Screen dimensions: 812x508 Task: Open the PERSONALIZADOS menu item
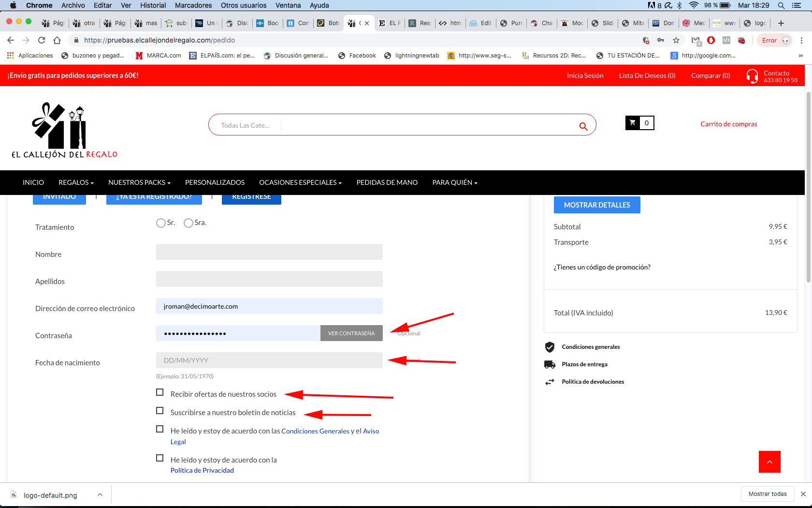point(215,182)
